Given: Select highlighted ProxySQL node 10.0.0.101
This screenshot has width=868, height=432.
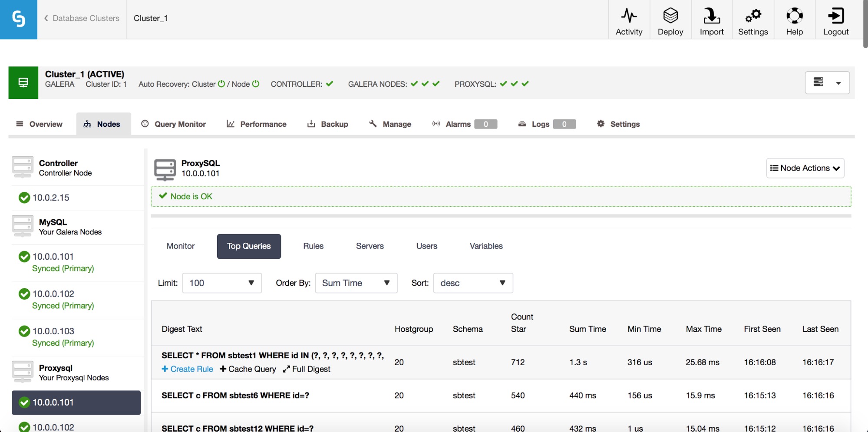Looking at the screenshot, I should (x=76, y=402).
